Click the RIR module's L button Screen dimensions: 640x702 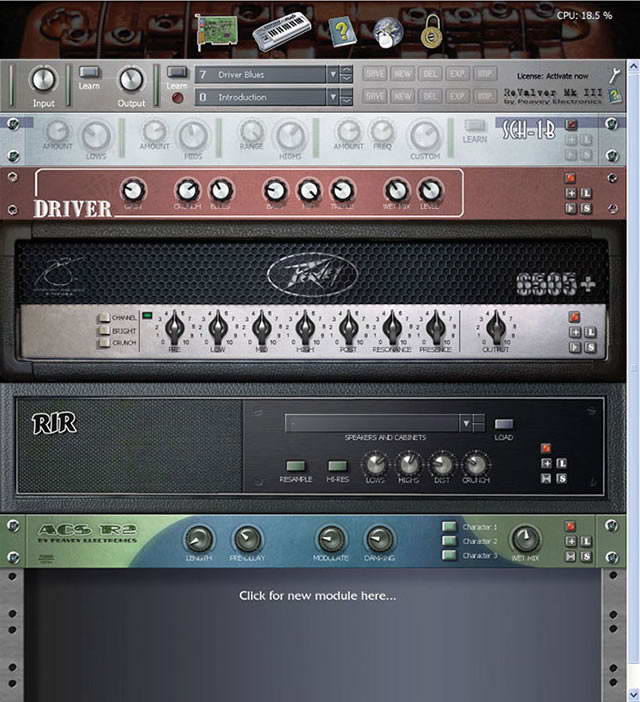[x=561, y=463]
